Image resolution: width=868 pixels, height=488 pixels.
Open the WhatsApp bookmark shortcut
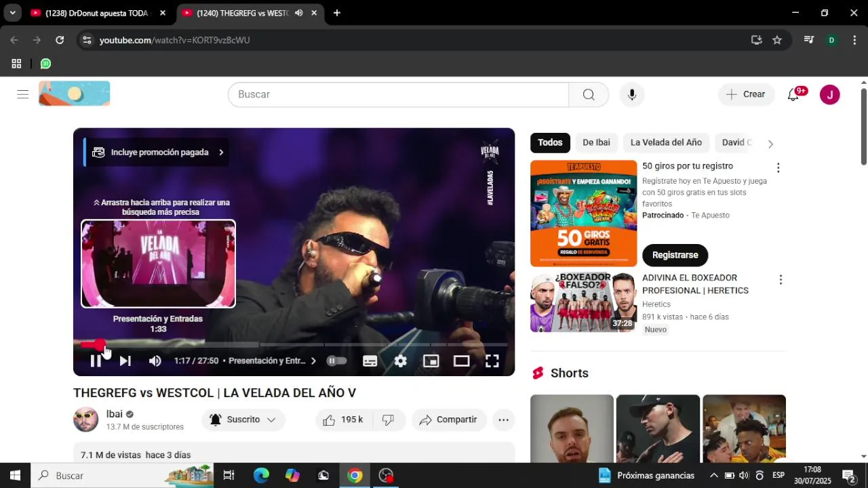point(45,64)
